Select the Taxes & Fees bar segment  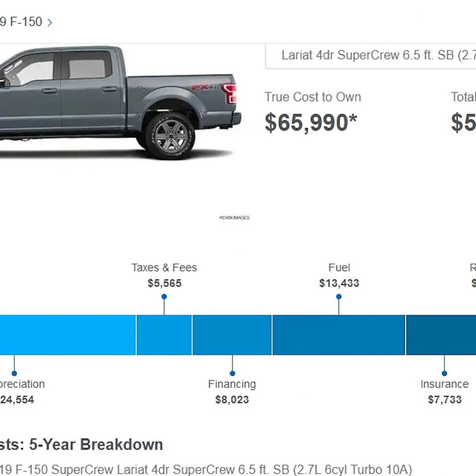(x=164, y=335)
